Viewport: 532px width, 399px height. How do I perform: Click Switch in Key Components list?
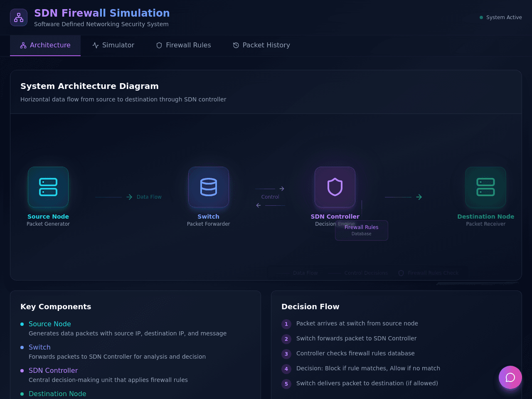point(39,347)
